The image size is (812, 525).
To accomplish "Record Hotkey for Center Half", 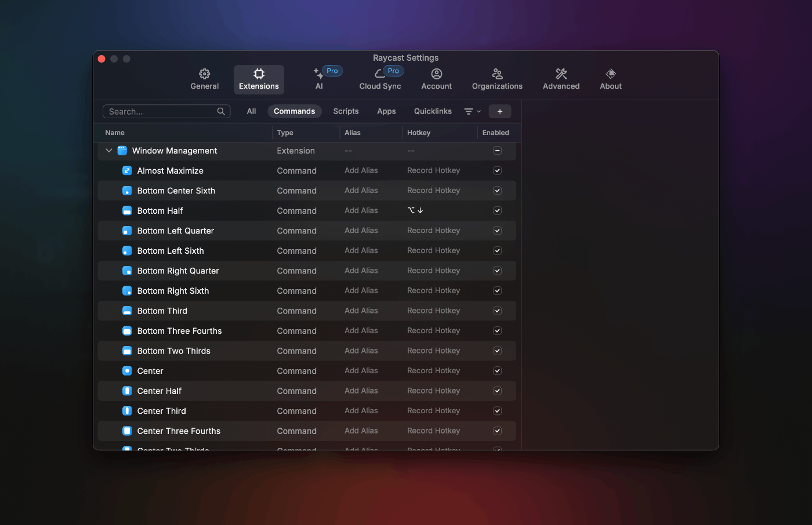I will (x=433, y=391).
